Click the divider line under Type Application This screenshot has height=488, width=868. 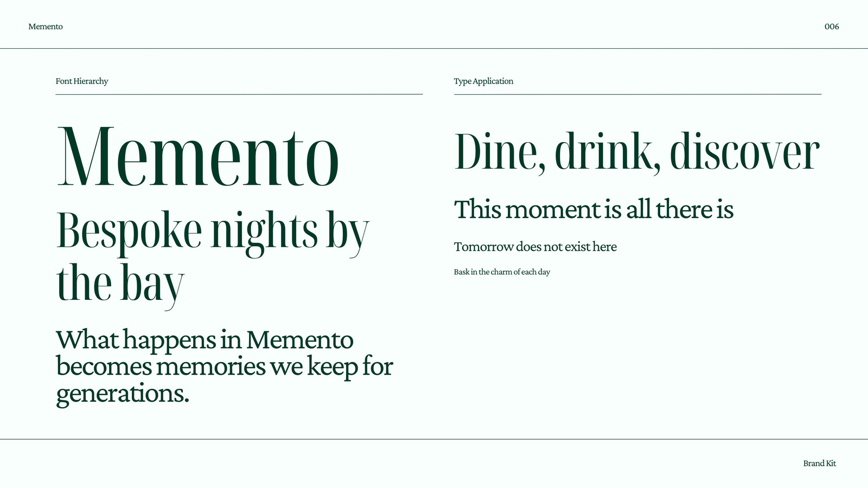pos(637,94)
